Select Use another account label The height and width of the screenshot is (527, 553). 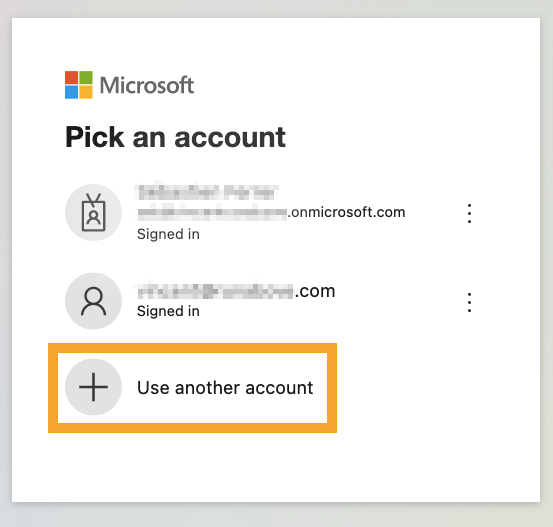[225, 388]
